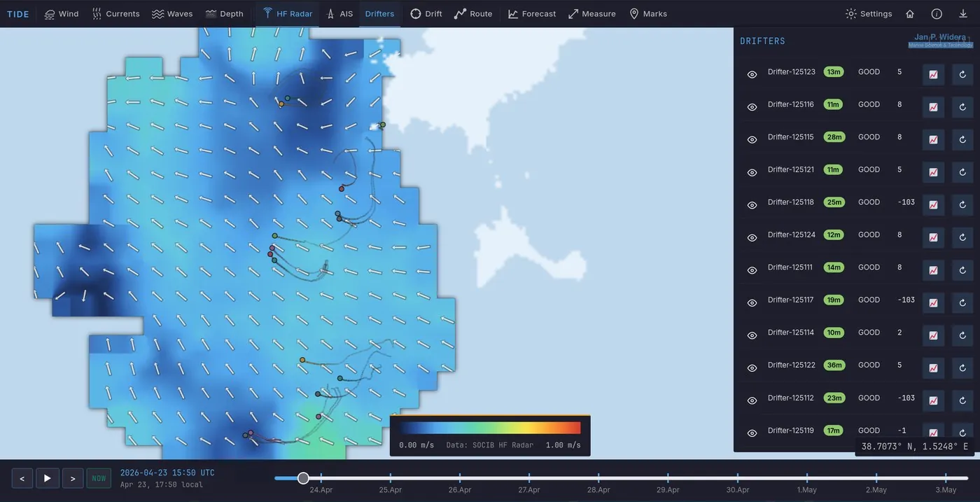The width and height of the screenshot is (980, 502).
Task: Refresh Drifter-125123
Action: tap(962, 74)
